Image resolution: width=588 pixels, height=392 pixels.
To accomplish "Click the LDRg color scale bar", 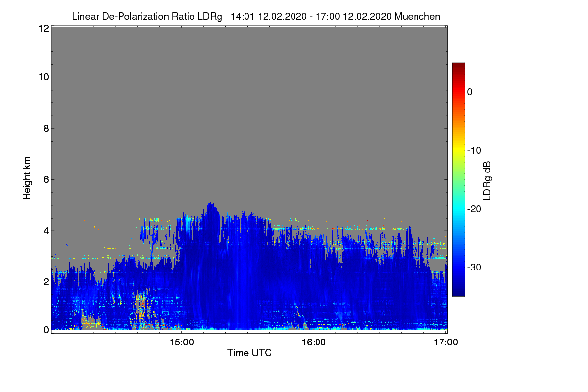I will pos(458,179).
